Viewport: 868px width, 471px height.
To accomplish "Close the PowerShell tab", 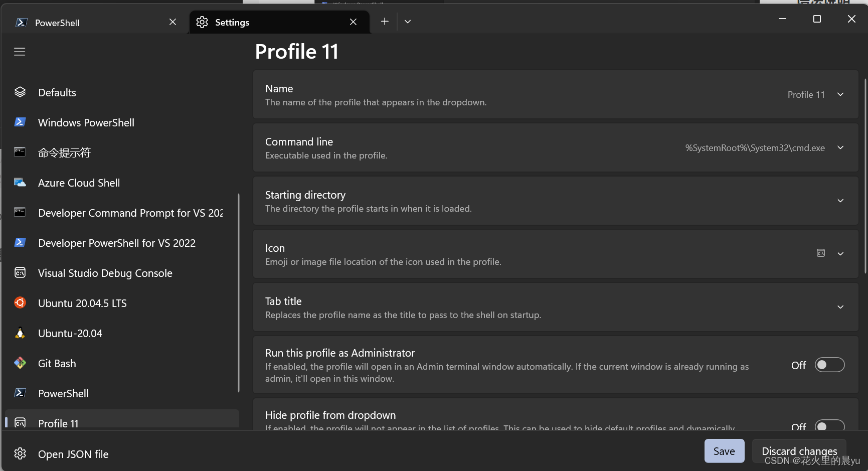I will click(172, 22).
